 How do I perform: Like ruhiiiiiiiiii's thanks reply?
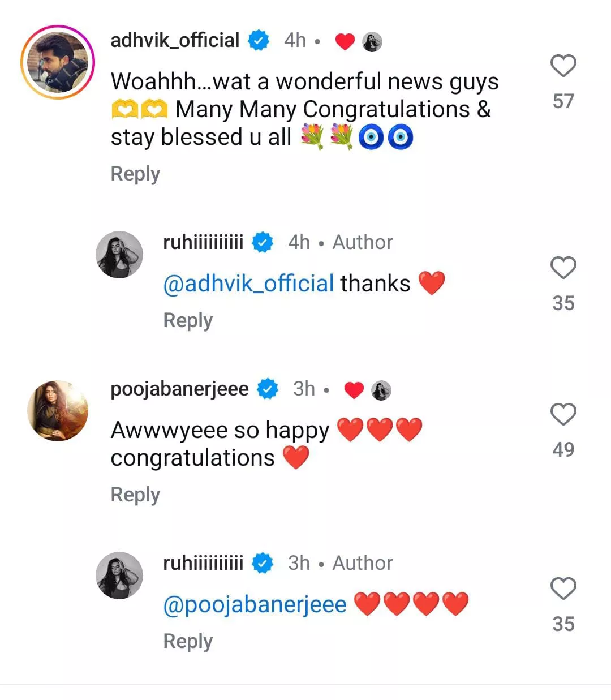[x=563, y=268]
